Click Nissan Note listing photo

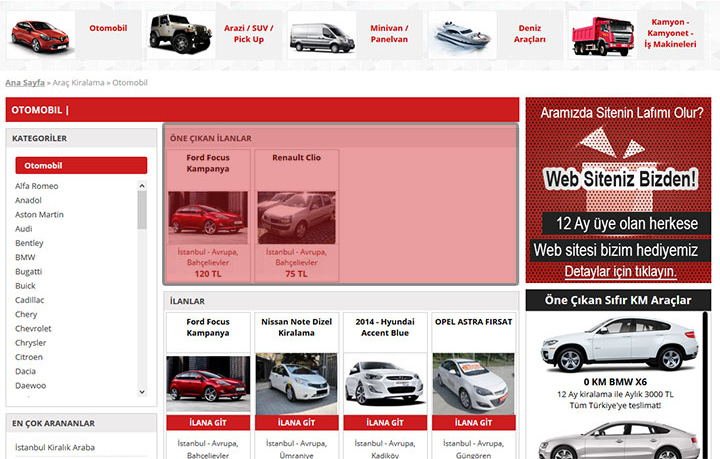(296, 384)
